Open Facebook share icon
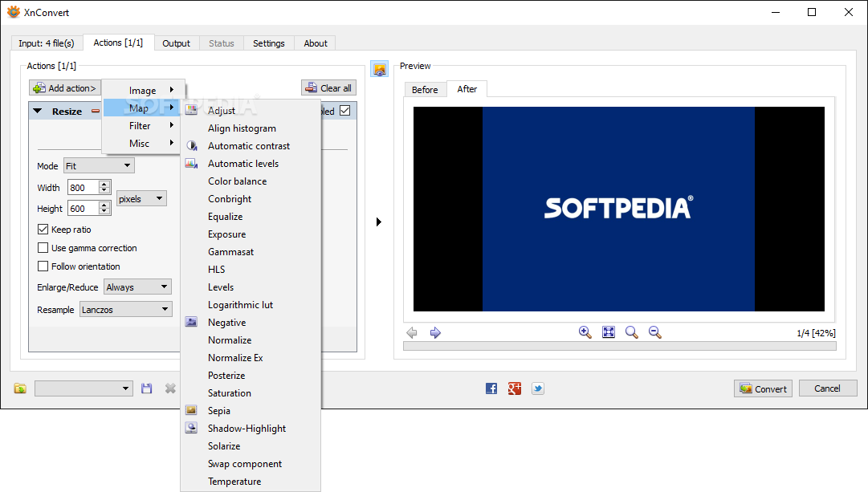Viewport: 868px width, 492px height. click(x=491, y=388)
